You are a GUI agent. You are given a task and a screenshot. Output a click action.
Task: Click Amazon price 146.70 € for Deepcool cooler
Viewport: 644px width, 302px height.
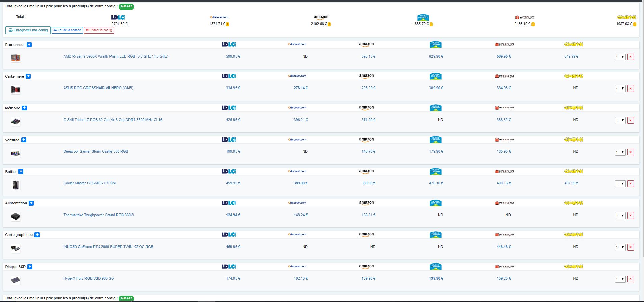pos(368,151)
